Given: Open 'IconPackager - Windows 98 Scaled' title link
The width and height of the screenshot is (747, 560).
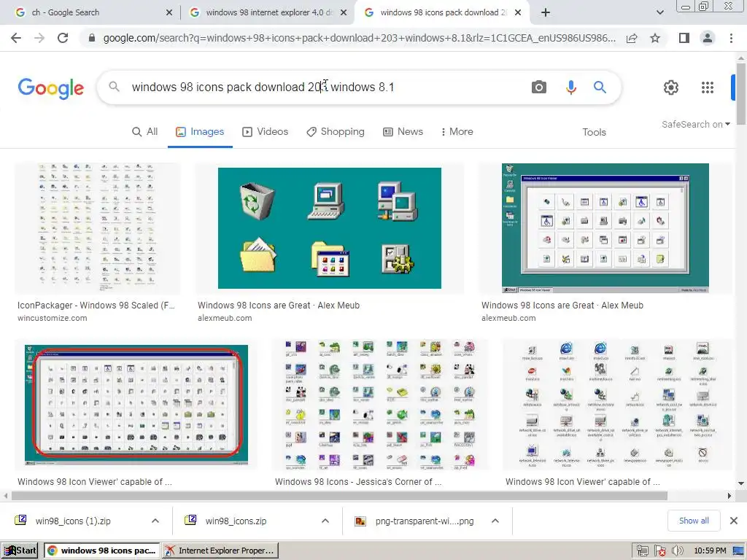Looking at the screenshot, I should point(96,306).
